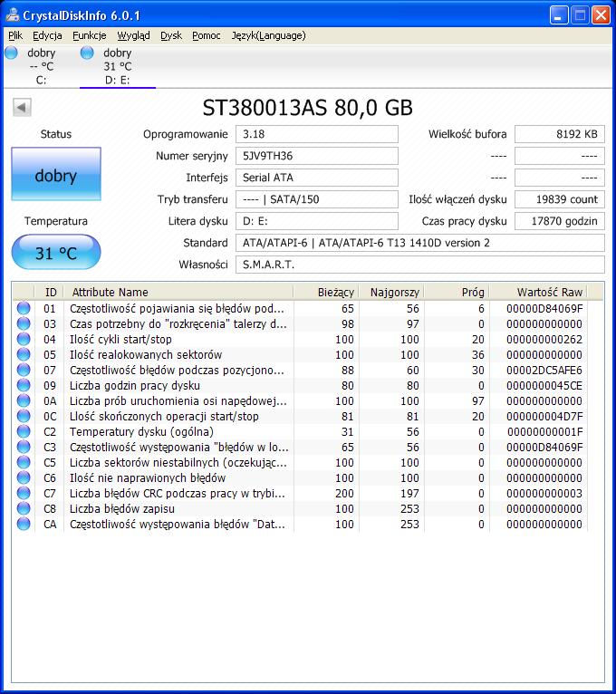The height and width of the screenshot is (694, 616).
Task: Click status orb for attribute C8 row
Action: pos(24,508)
